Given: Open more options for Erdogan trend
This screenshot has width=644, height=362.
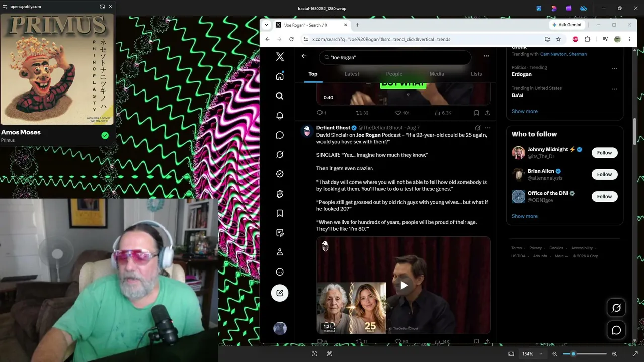Looking at the screenshot, I should click(x=614, y=68).
